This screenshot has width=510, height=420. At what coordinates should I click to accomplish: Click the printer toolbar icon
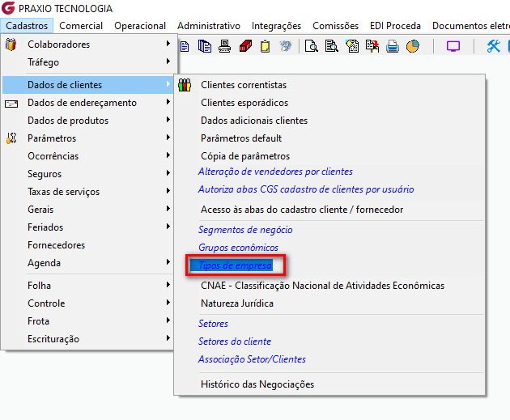[x=393, y=46]
